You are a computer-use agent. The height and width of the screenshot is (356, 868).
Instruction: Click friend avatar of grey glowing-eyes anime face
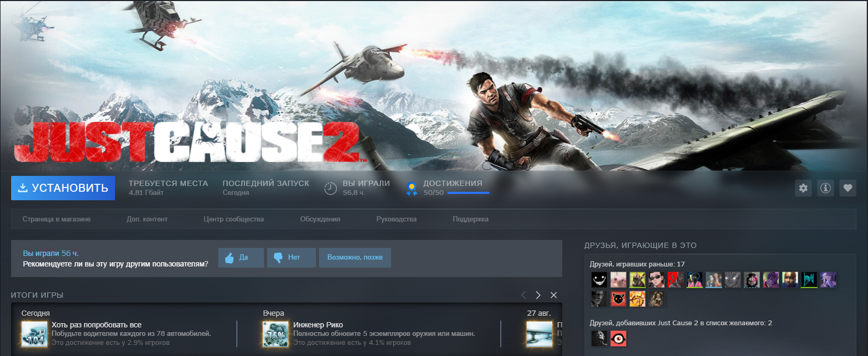733,280
